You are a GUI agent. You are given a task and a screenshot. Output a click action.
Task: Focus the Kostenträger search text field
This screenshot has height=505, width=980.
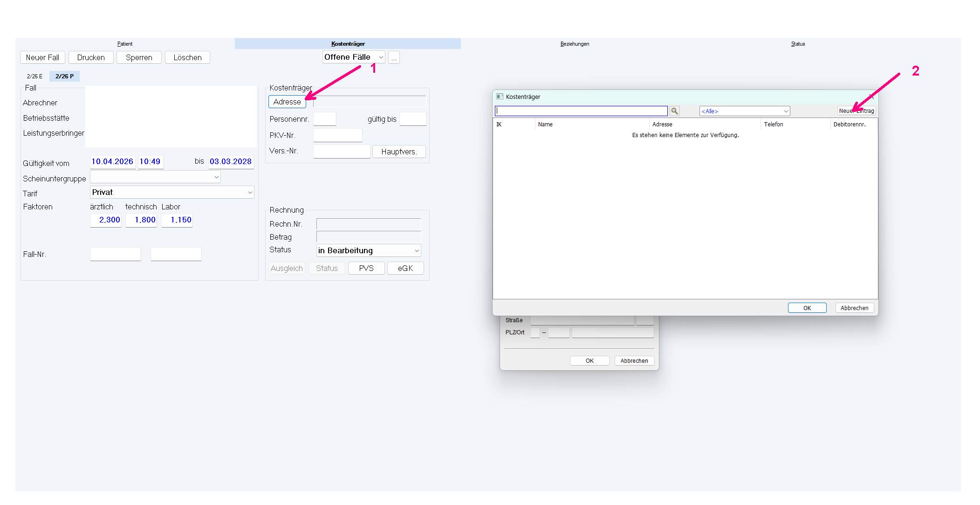(581, 111)
